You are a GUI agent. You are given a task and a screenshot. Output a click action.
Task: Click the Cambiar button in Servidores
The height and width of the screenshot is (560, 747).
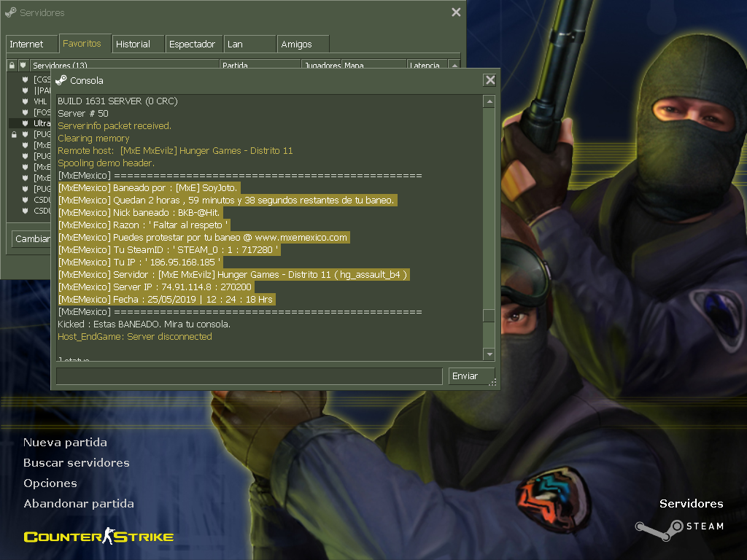[x=31, y=238]
